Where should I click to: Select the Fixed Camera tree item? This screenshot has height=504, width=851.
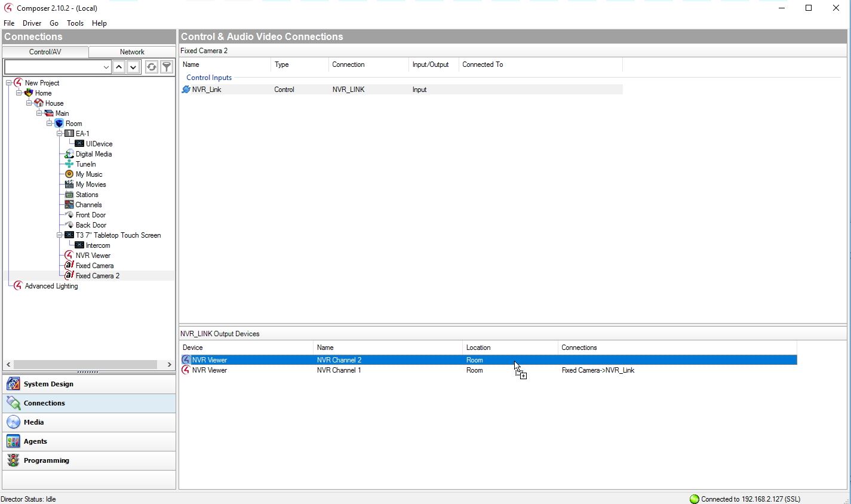pos(94,266)
